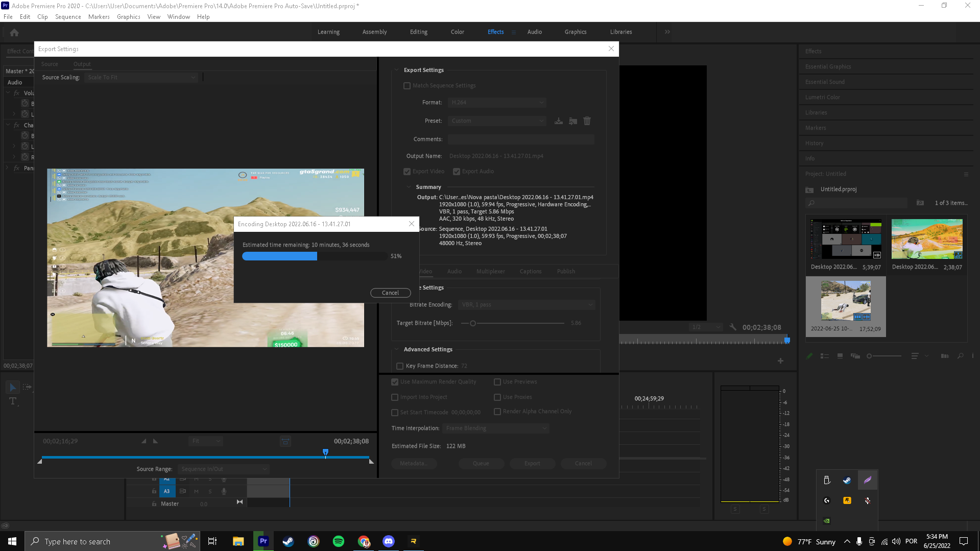The image size is (980, 551).
Task: Select the Type tool
Action: click(x=13, y=401)
